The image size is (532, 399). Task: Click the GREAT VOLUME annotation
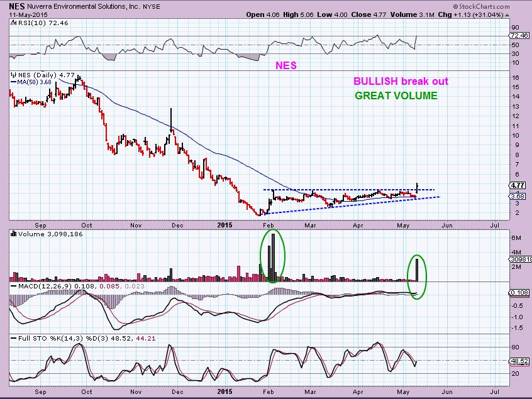(x=396, y=96)
